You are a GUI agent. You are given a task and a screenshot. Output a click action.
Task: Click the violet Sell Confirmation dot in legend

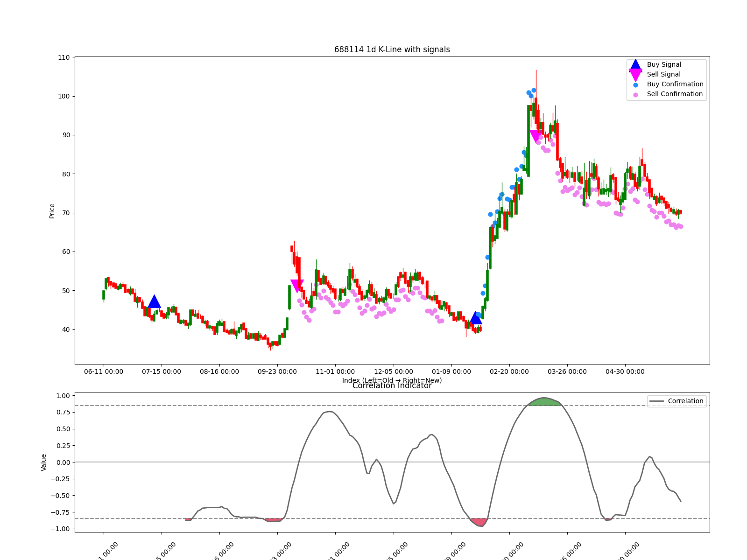coord(635,95)
